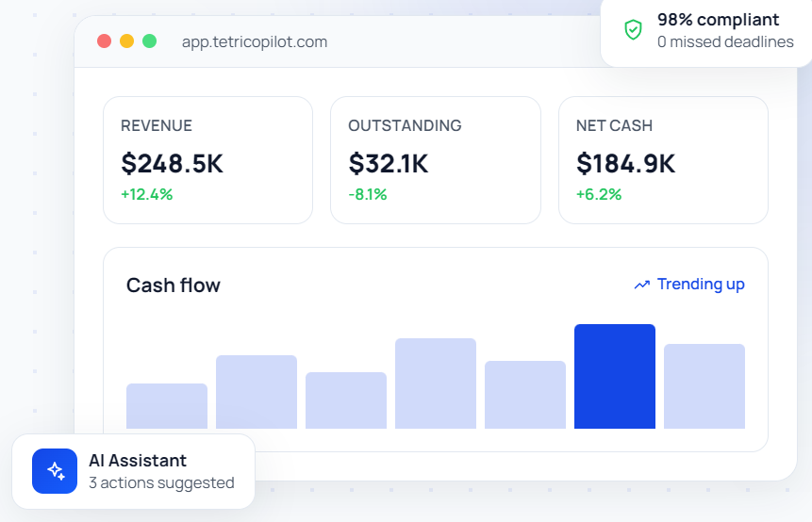Screen dimensions: 812x522
Task: Click the '3 actions suggested' text
Action: 161,482
